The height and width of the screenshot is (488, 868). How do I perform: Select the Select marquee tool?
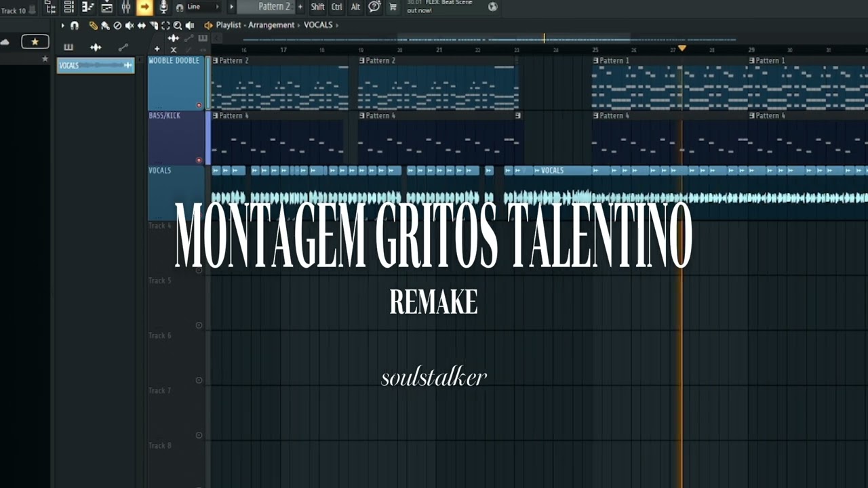(165, 26)
